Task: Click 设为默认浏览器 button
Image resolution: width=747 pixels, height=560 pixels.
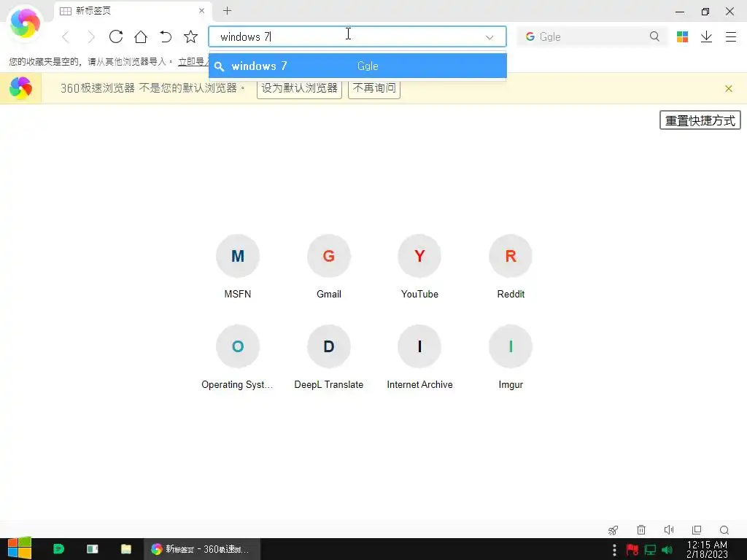Action: click(x=299, y=88)
